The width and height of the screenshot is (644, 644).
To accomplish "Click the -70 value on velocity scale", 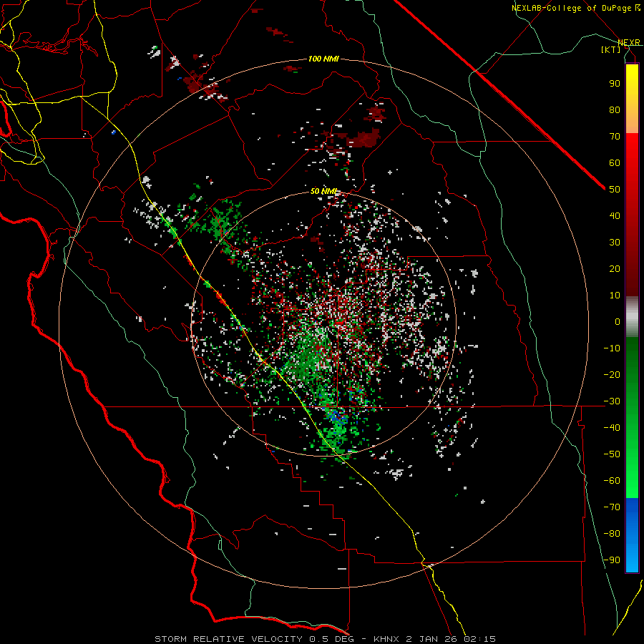I will click(612, 507).
